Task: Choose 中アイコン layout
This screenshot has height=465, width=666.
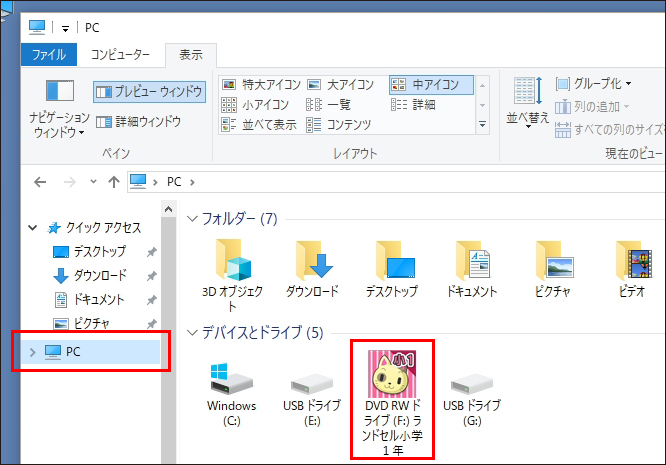Action: click(x=431, y=85)
